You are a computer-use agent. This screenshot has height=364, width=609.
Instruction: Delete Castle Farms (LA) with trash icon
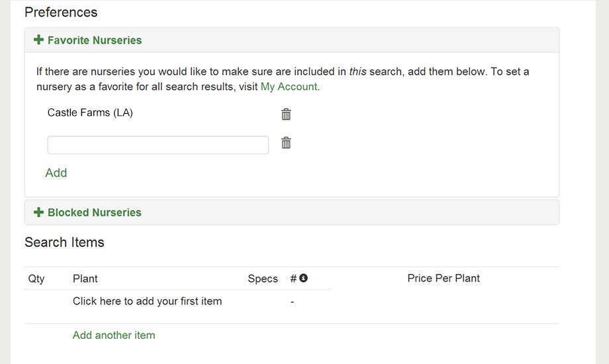286,114
